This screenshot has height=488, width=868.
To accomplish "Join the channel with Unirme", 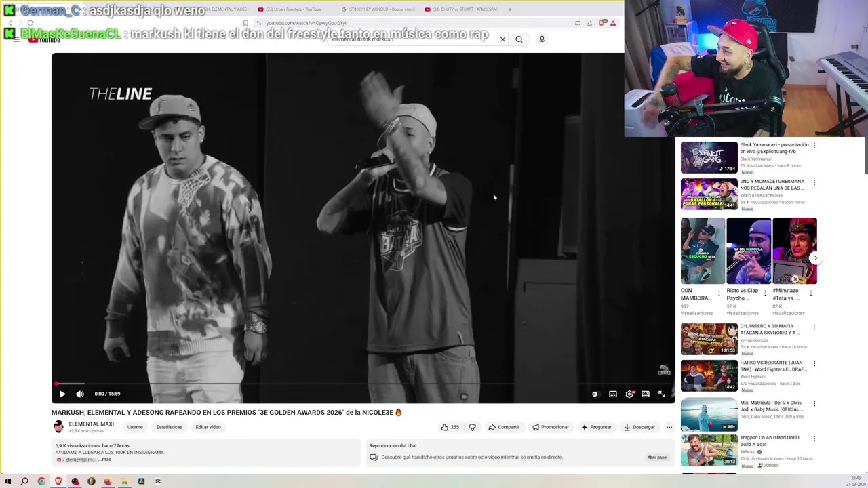I will (135, 427).
